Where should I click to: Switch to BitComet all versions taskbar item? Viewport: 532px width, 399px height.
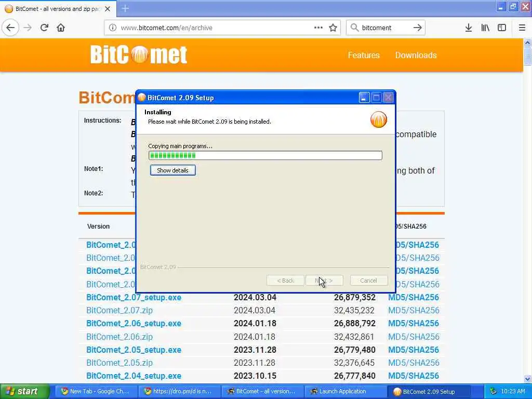point(262,392)
